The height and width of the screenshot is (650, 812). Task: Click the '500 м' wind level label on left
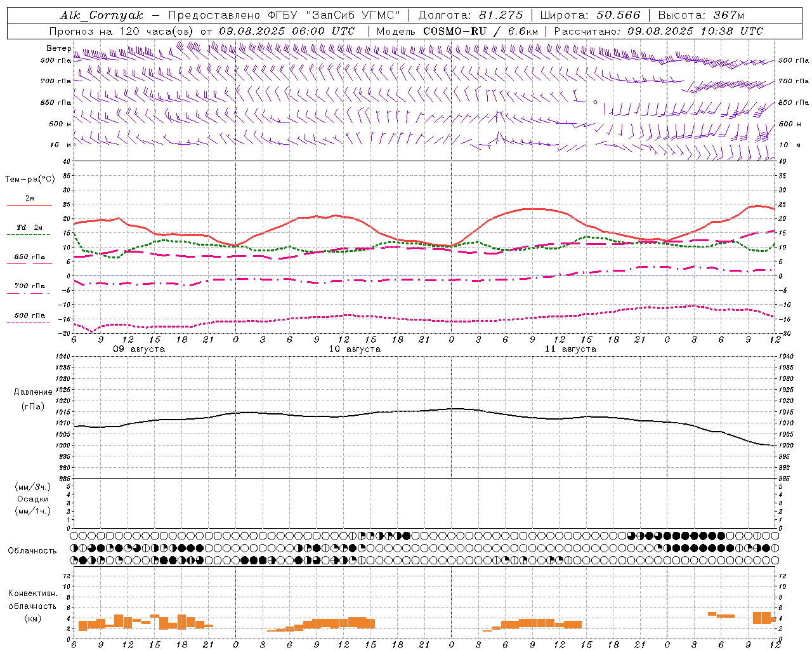coord(60,124)
